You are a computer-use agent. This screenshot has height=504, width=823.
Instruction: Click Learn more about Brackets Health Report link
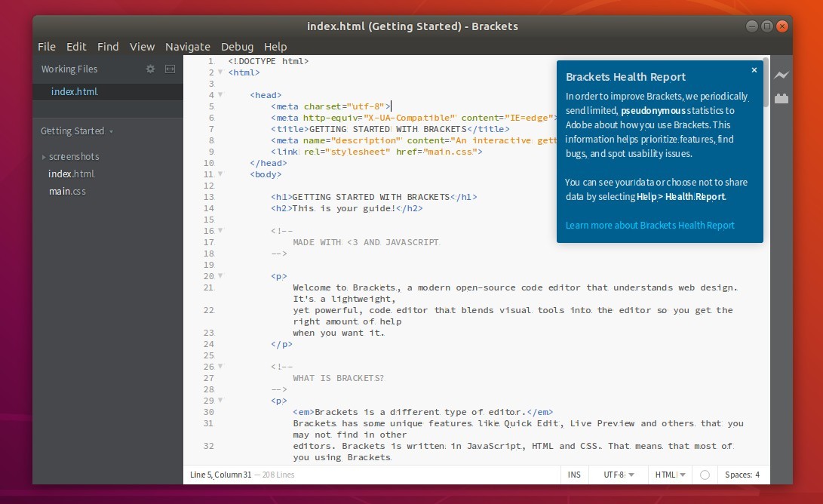coord(649,225)
